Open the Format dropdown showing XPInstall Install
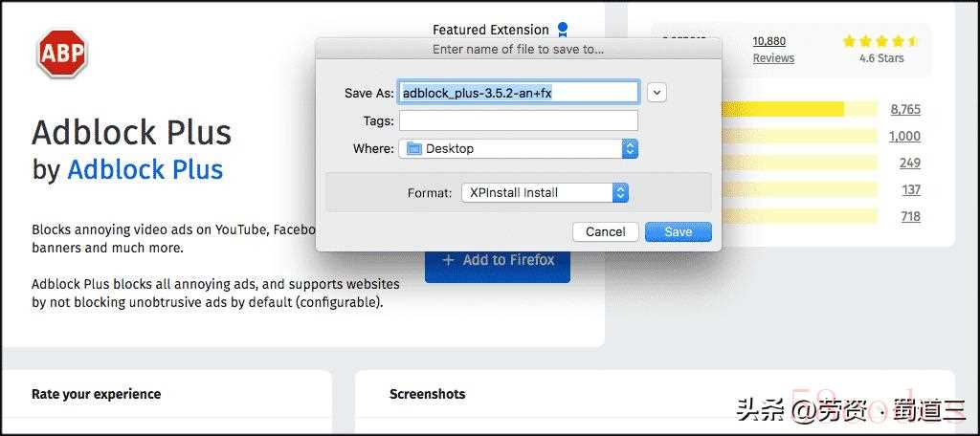The image size is (980, 436). [x=620, y=192]
